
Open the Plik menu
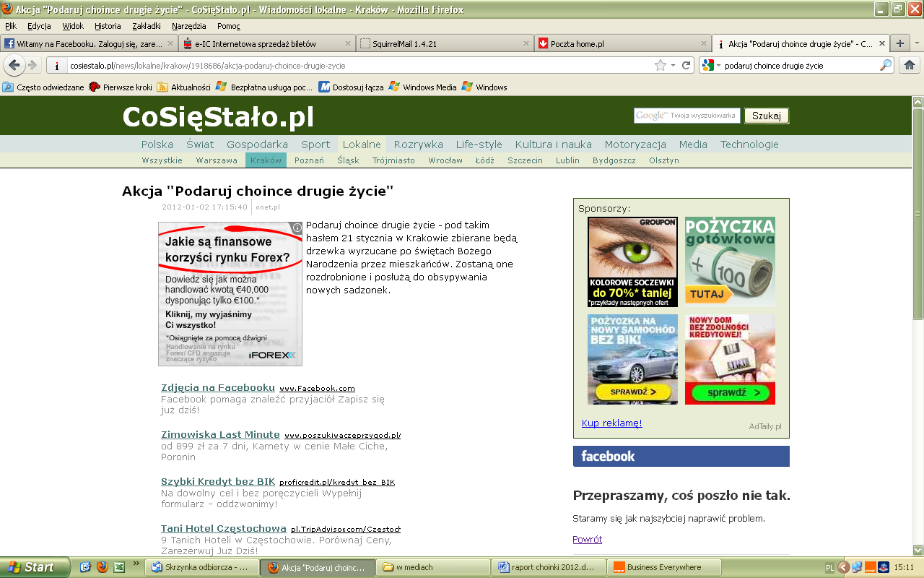(x=11, y=26)
